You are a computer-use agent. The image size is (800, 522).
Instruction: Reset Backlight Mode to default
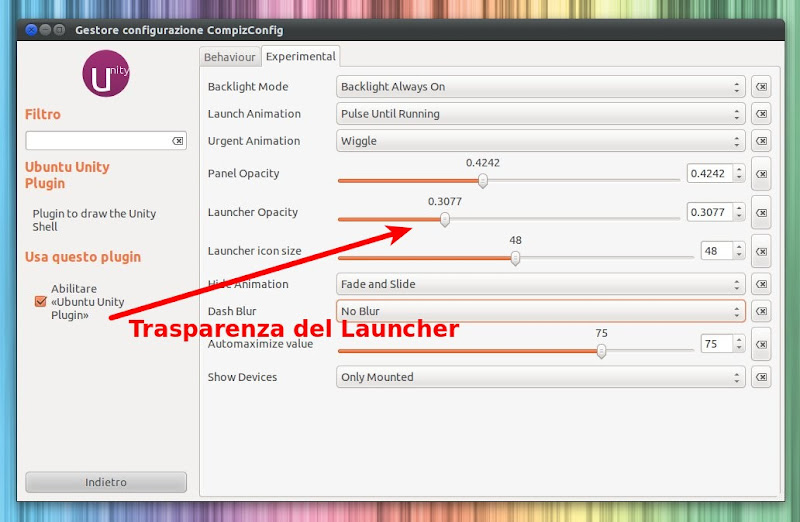[761, 87]
